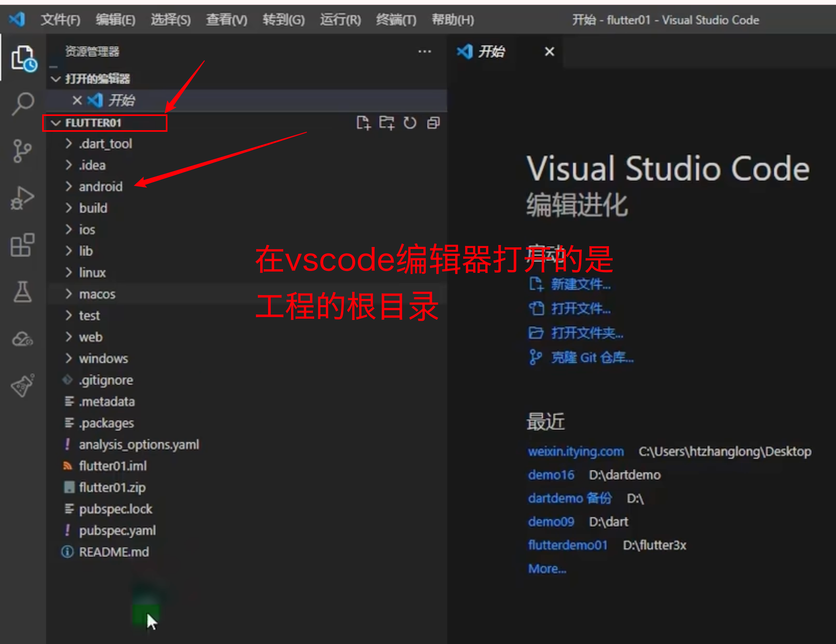Image resolution: width=836 pixels, height=644 pixels.
Task: Expand the ios folder
Action: (x=68, y=230)
